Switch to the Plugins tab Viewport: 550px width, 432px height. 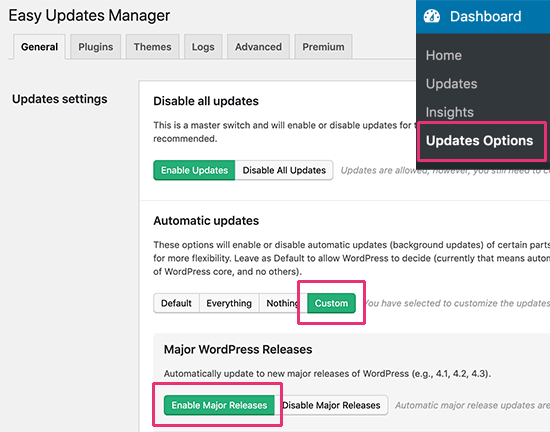tap(95, 47)
